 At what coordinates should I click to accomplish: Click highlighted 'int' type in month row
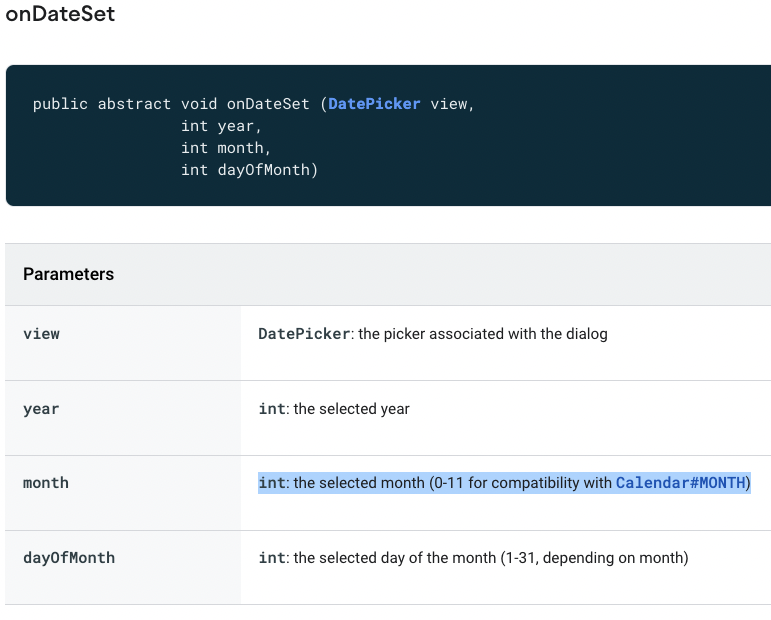pos(271,483)
